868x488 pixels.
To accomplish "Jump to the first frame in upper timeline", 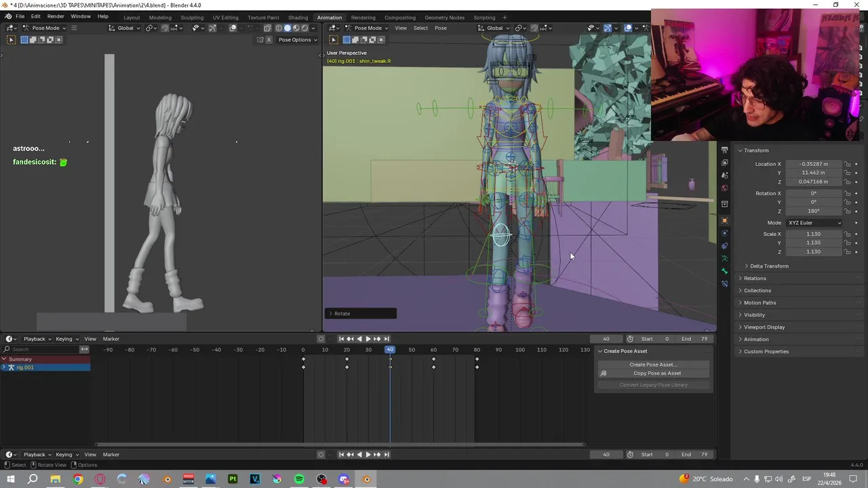I will pyautogui.click(x=341, y=339).
